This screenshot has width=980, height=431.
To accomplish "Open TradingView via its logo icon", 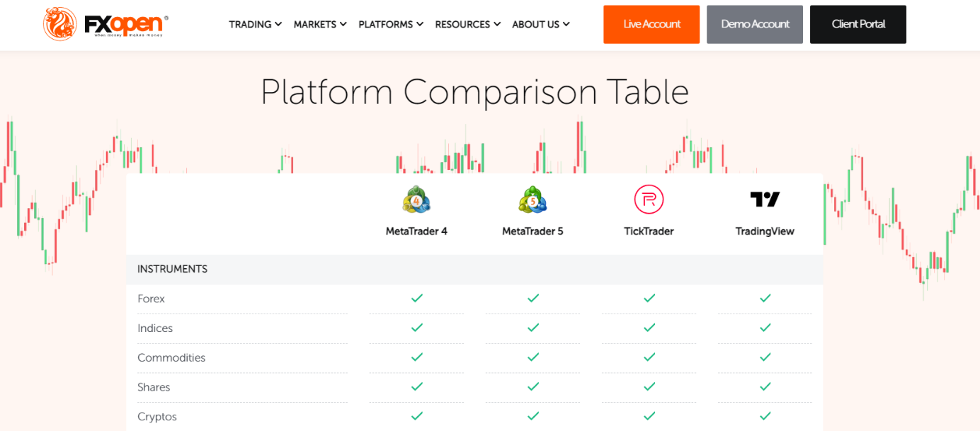I will (x=765, y=199).
